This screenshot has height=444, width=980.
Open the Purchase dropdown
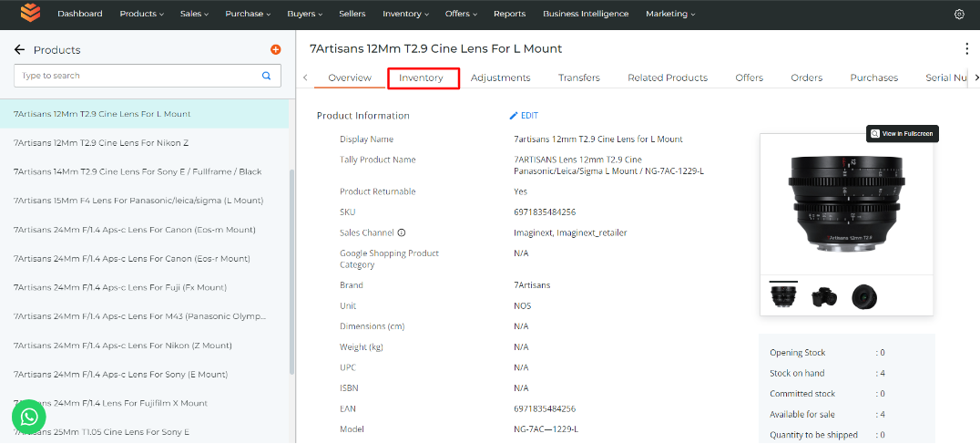[x=248, y=14]
